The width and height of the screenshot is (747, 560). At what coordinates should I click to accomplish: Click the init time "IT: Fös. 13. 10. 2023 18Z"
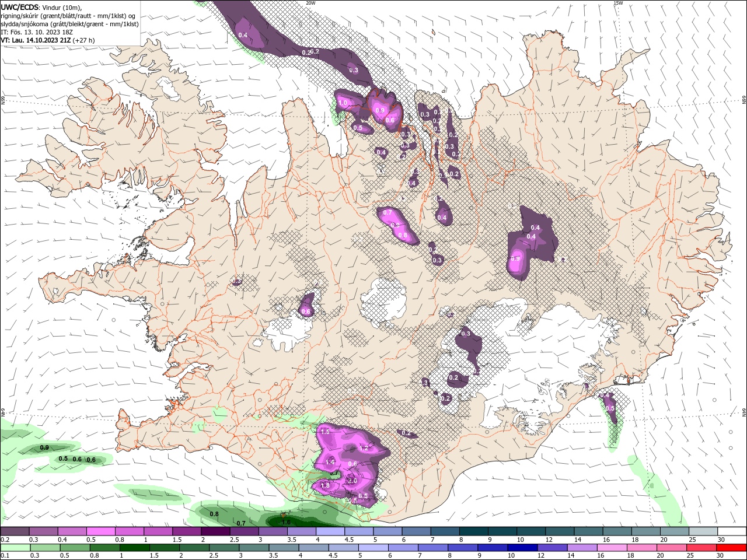(x=36, y=32)
